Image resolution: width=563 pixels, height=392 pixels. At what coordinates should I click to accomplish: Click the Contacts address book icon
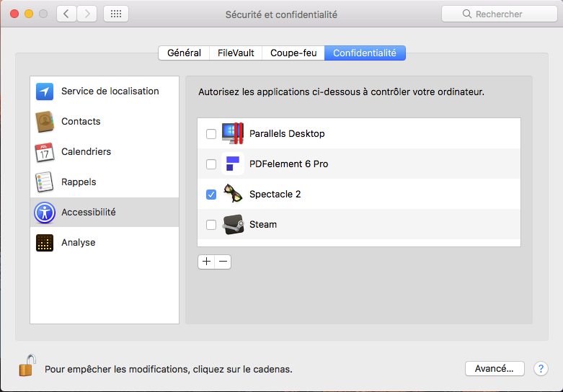point(45,122)
